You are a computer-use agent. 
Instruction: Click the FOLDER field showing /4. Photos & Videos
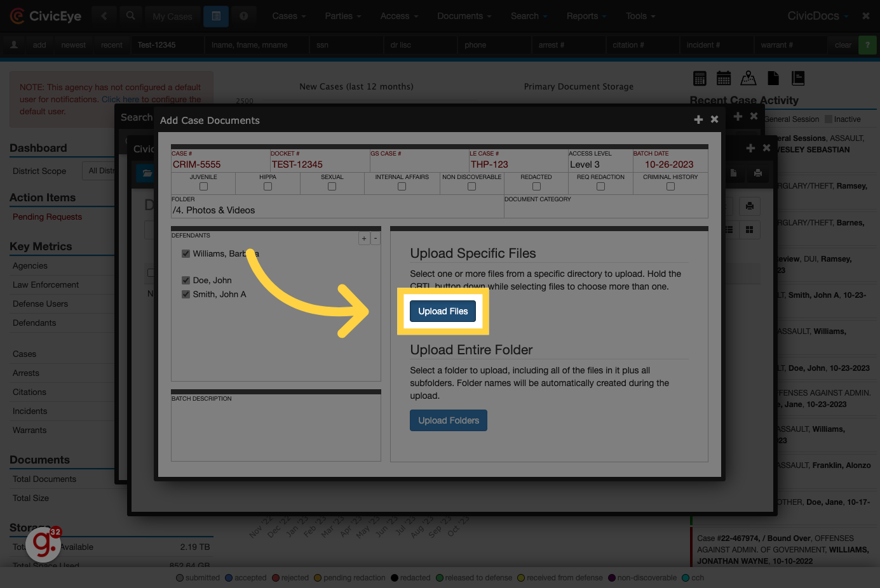click(x=337, y=206)
